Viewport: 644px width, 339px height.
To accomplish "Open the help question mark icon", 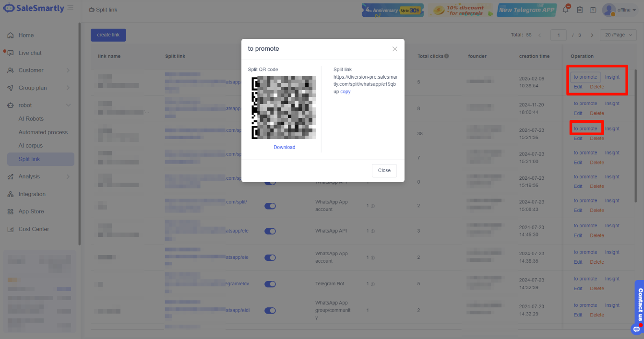I will point(593,10).
